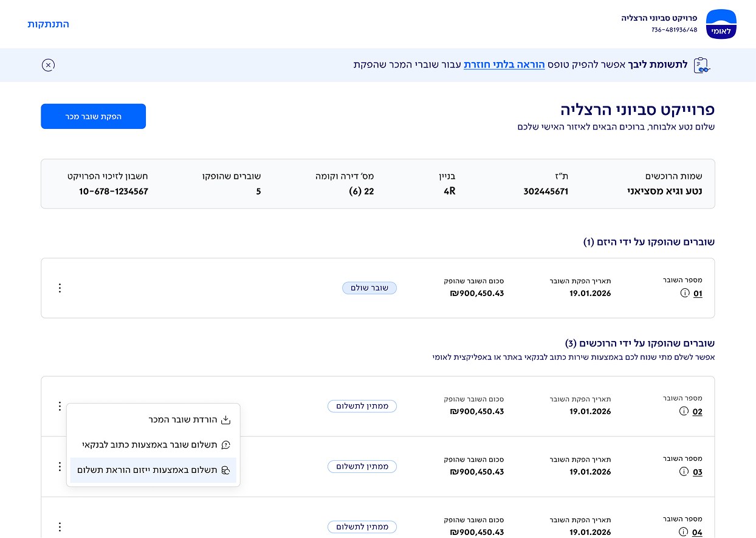Image resolution: width=756 pixels, height=538 pixels.
Task: Toggle three-dot menu for voucher 02
Action: [x=60, y=406]
